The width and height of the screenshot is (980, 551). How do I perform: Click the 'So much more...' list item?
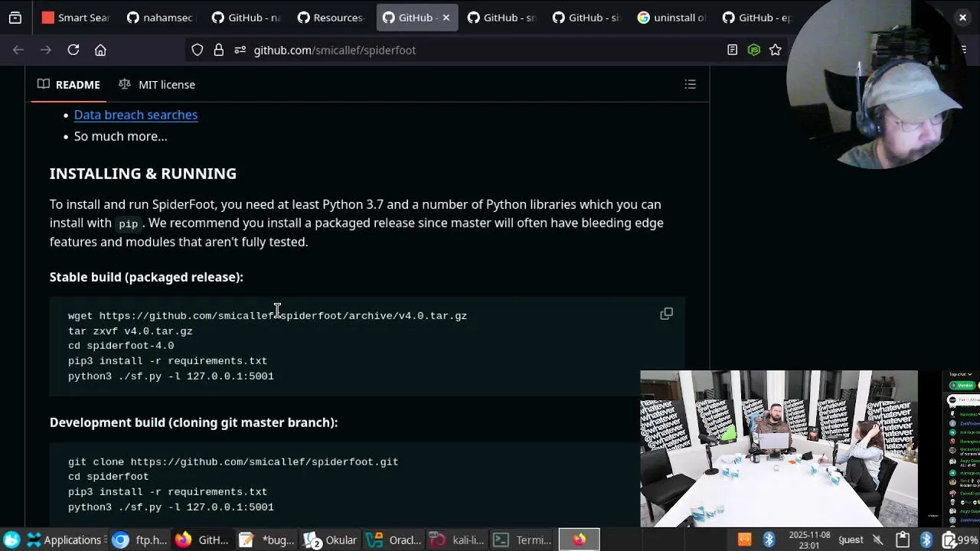pyautogui.click(x=120, y=136)
